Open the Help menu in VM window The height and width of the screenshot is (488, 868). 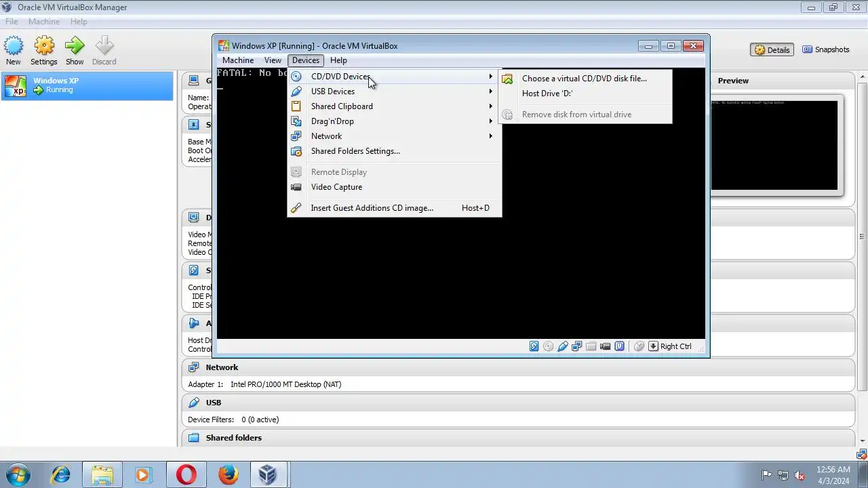(x=338, y=60)
